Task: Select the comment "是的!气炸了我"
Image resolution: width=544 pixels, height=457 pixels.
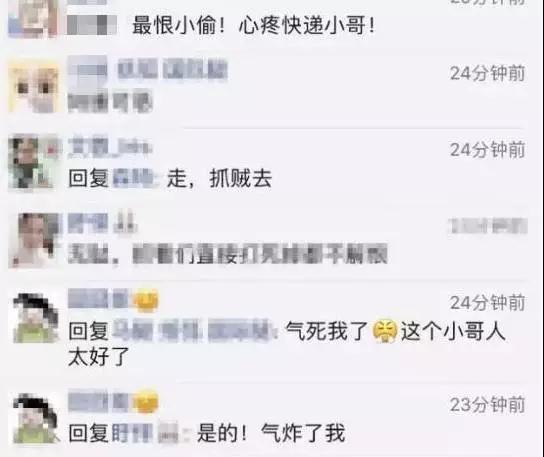Action: coord(271,433)
